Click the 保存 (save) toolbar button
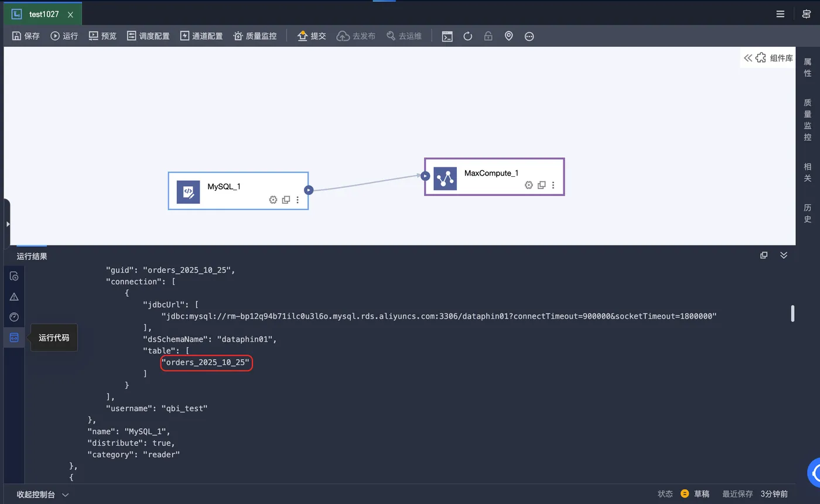 26,36
